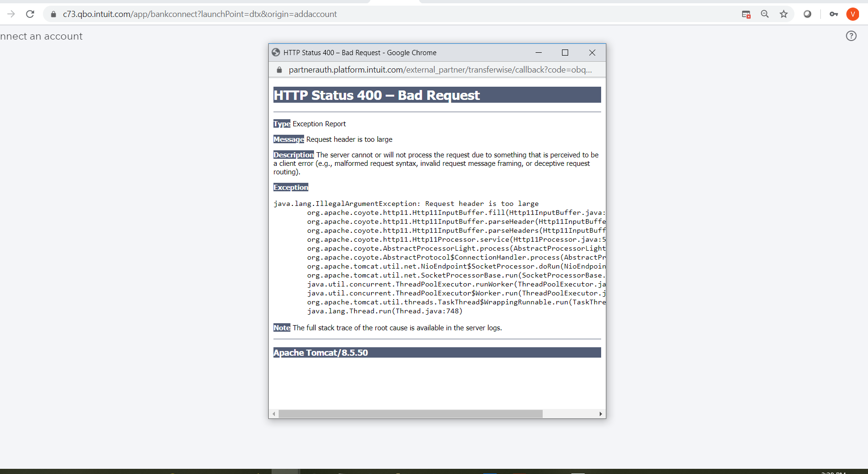Click 'Request header is too large' message
This screenshot has height=474, width=868.
(x=349, y=139)
